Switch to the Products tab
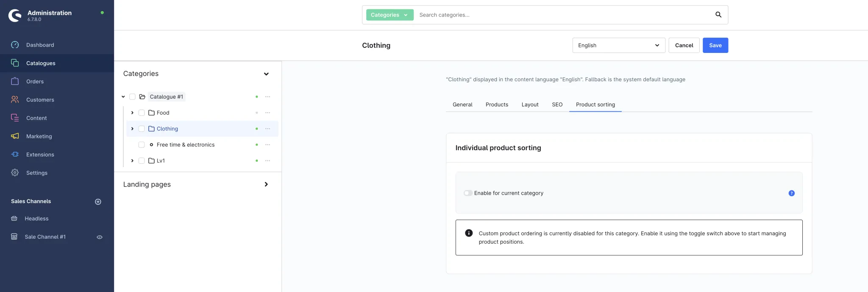This screenshot has height=292, width=868. click(x=496, y=105)
